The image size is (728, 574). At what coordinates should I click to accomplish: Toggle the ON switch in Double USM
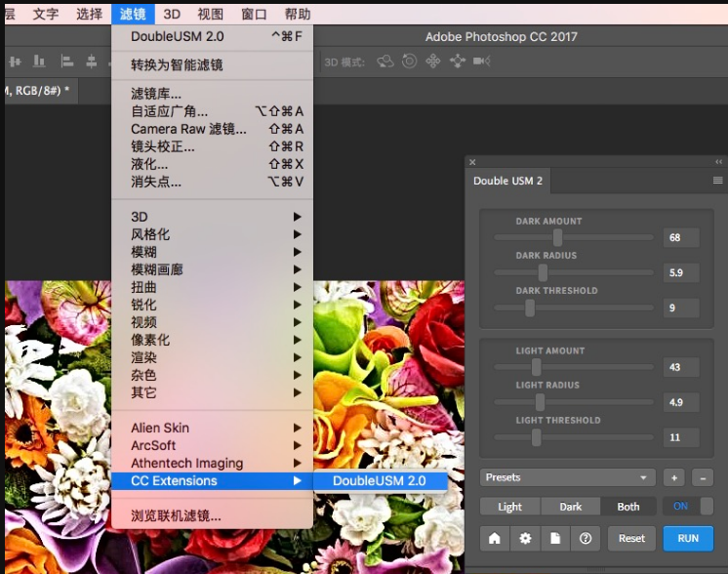(688, 506)
